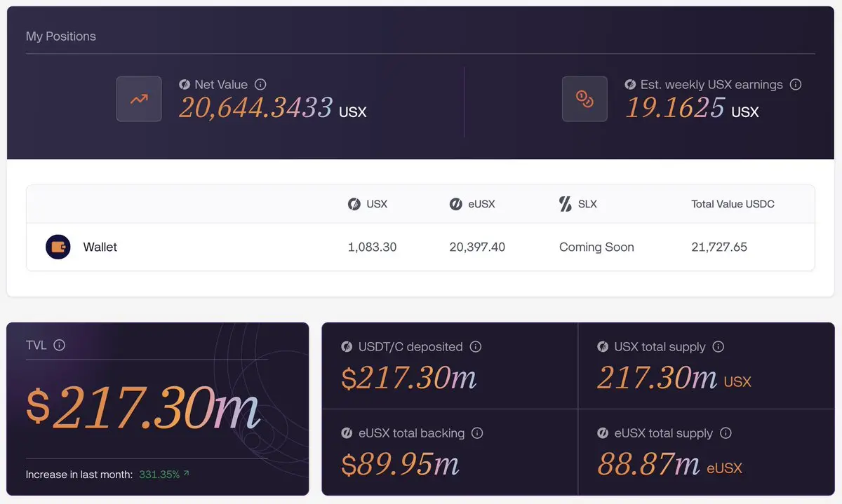842x504 pixels.
Task: Click the info icon next to TVL
Action: click(60, 345)
